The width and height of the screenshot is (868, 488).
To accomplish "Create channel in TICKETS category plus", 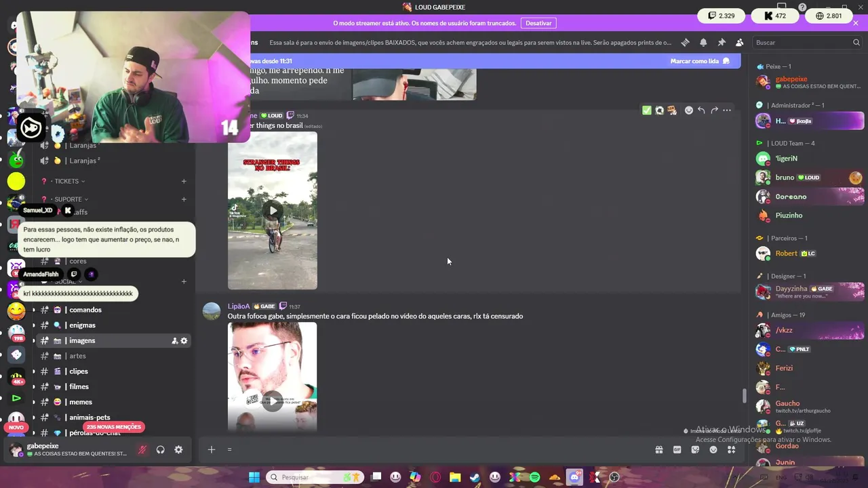I will (184, 181).
